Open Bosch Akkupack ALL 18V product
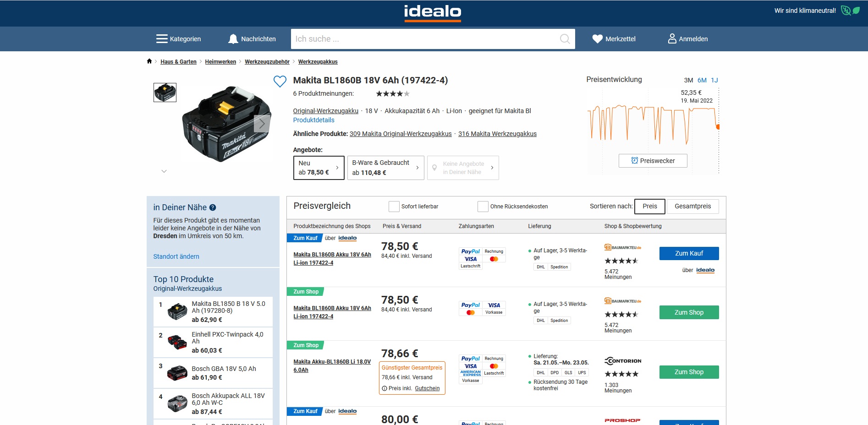Viewport: 868px width, 425px height. [213, 403]
